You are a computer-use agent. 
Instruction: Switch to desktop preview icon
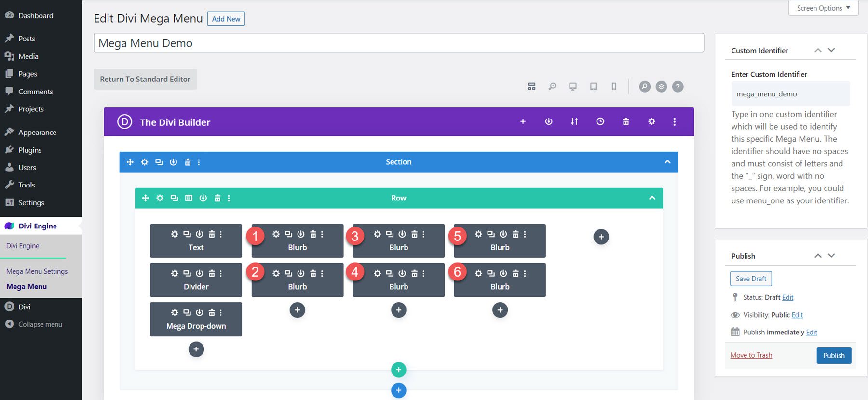[573, 87]
